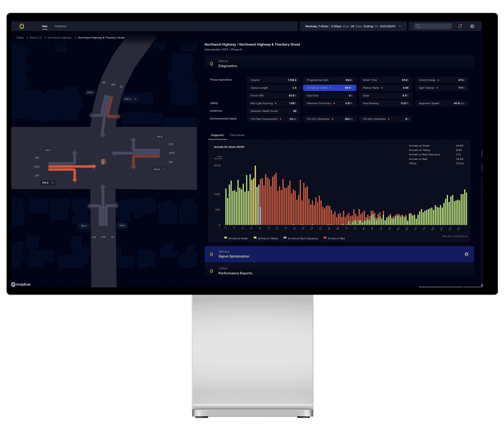
Task: Open the Signal Optimization settings gear
Action: click(x=466, y=254)
